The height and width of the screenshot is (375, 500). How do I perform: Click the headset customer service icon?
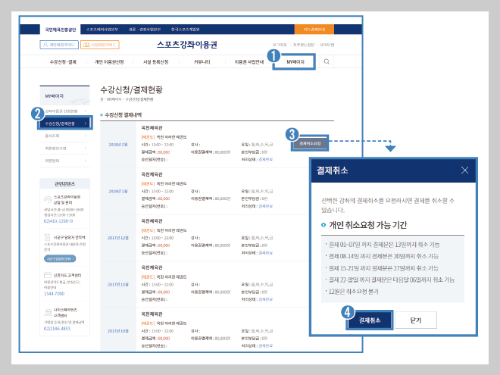pos(48,199)
